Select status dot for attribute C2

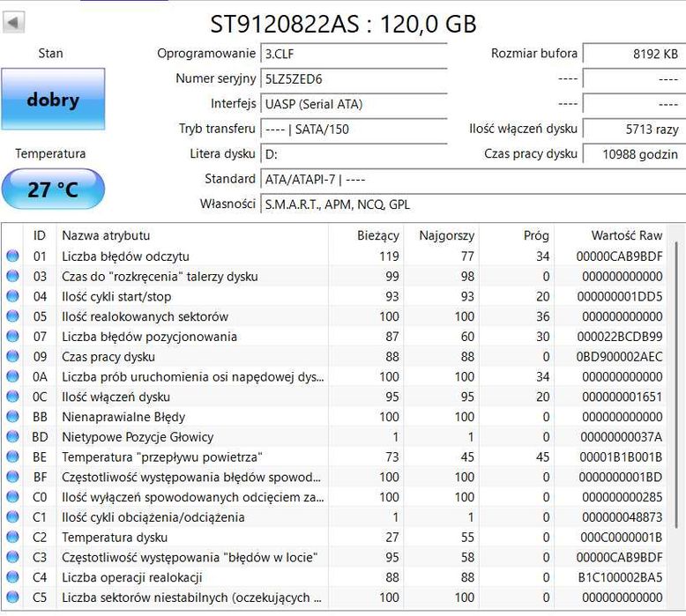click(12, 538)
